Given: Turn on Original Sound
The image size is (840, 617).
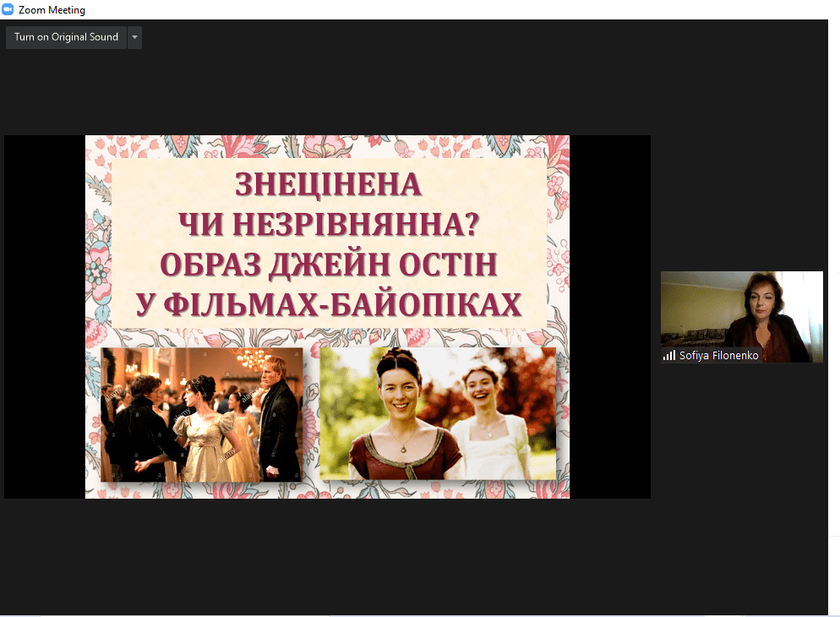Looking at the screenshot, I should (66, 37).
